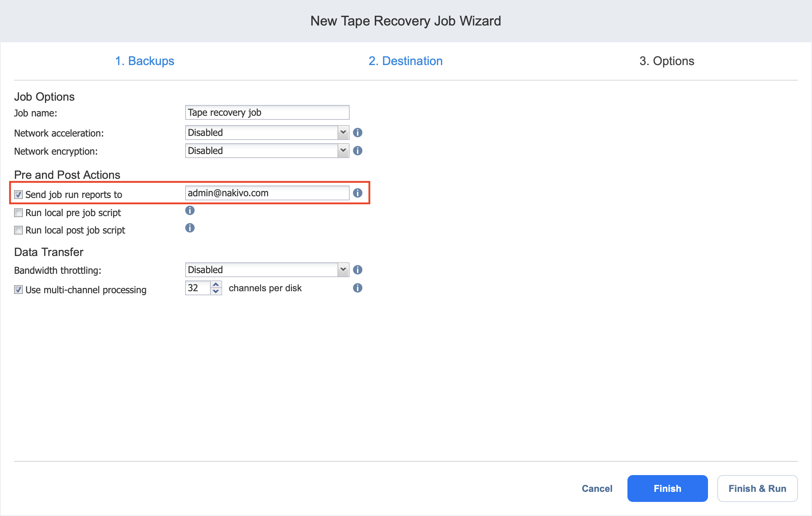Viewport: 812px width, 516px height.
Task: Show info for channels per disk
Action: click(x=357, y=288)
